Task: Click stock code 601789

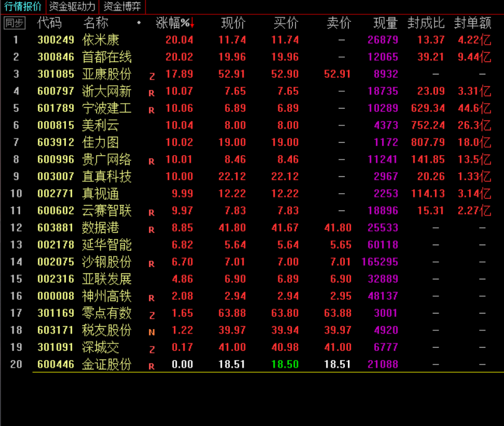Action: [x=55, y=108]
